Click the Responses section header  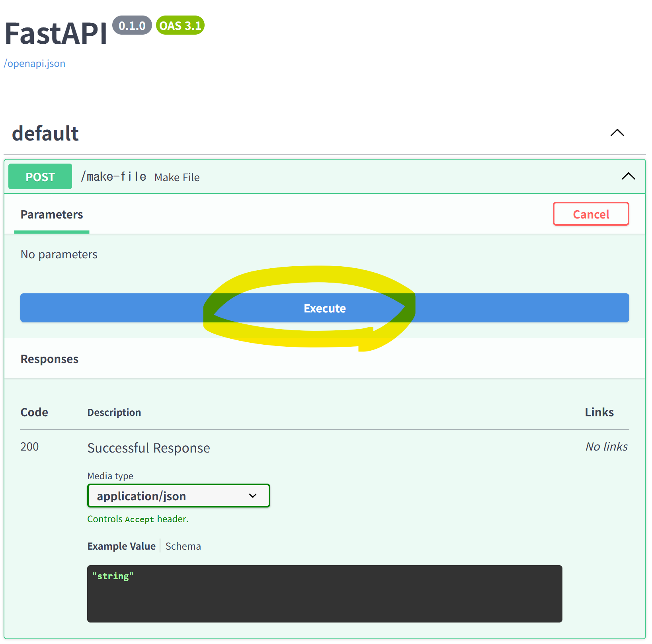tap(49, 359)
